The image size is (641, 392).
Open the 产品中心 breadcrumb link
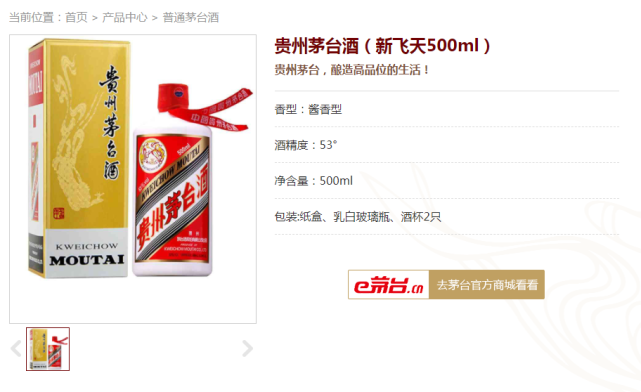point(124,18)
